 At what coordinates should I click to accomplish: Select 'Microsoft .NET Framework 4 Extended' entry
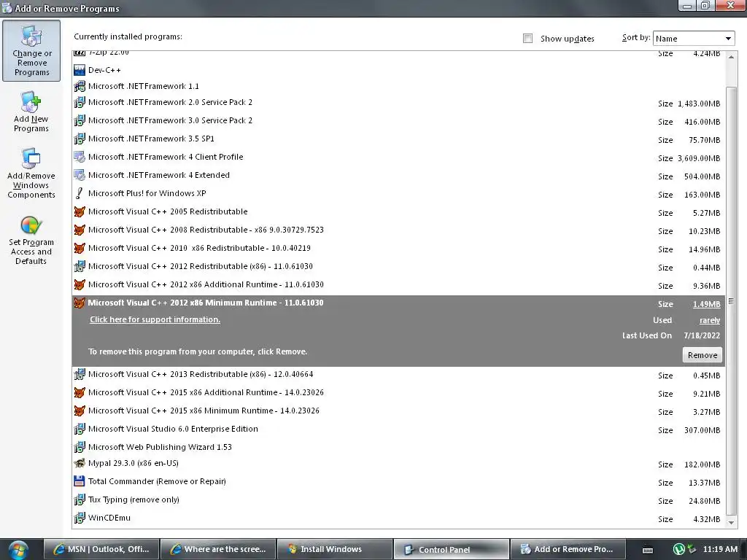(x=398, y=175)
